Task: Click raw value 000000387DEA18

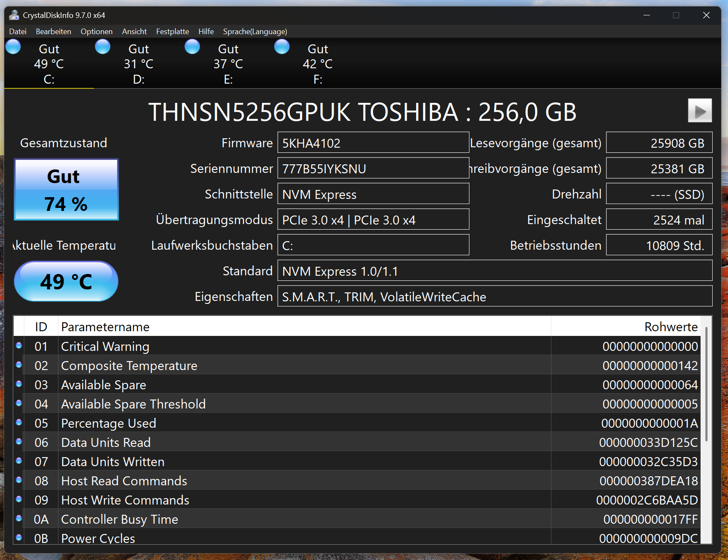Action: (649, 481)
